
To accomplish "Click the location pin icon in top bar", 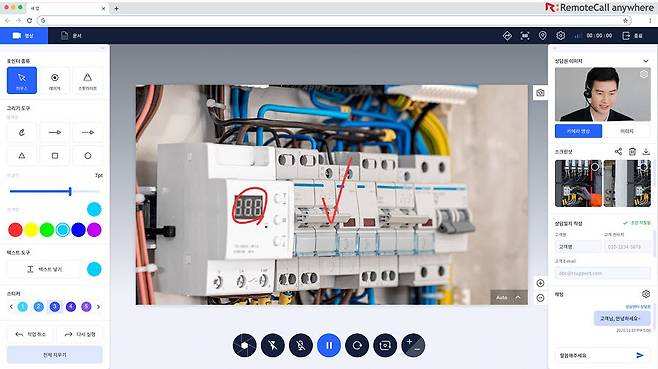I will (542, 36).
